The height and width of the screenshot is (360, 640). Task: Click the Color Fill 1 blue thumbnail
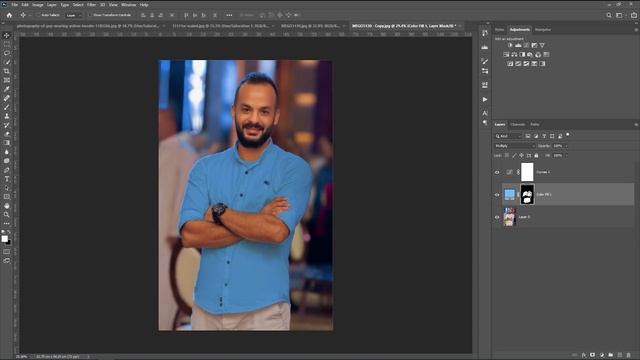(x=509, y=195)
